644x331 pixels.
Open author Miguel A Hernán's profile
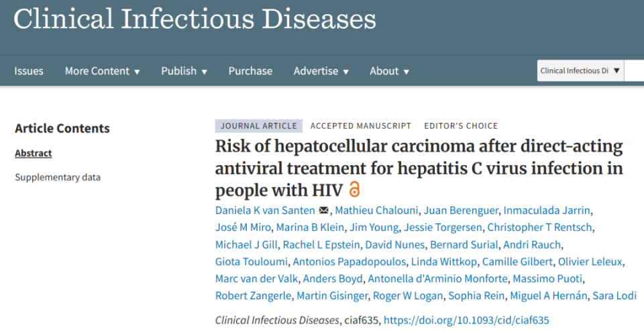(549, 296)
